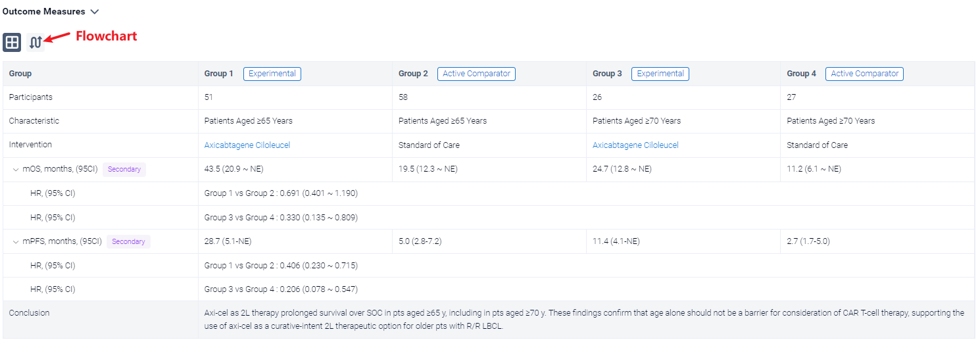Click the Conclusion text paragraph
The image size is (980, 342).
[584, 319]
